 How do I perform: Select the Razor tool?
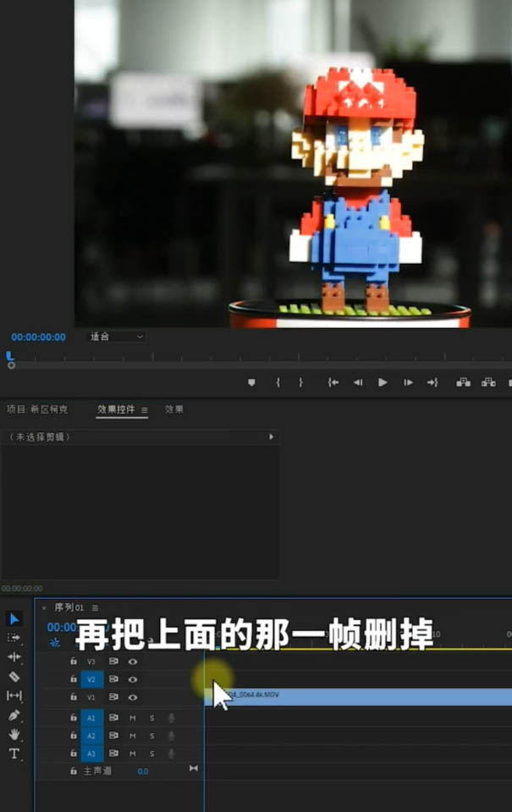pyautogui.click(x=14, y=677)
